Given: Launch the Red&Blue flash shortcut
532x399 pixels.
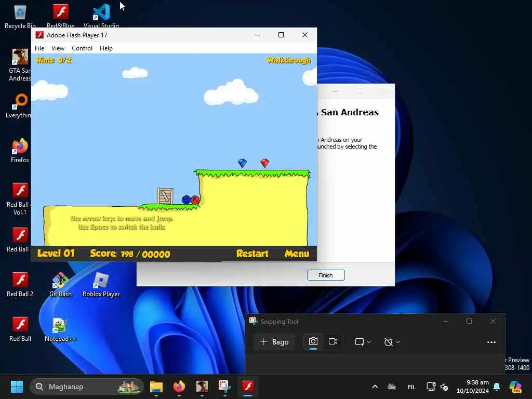Looking at the screenshot, I should click(x=60, y=16).
